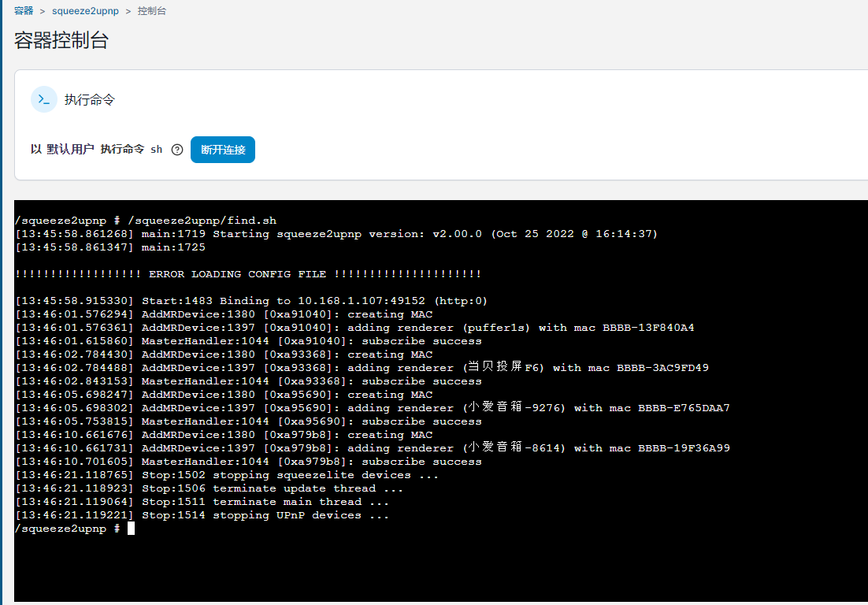Click the [0xa91040] creating MAC line
Screen dimensions: 868x605
pos(224,314)
